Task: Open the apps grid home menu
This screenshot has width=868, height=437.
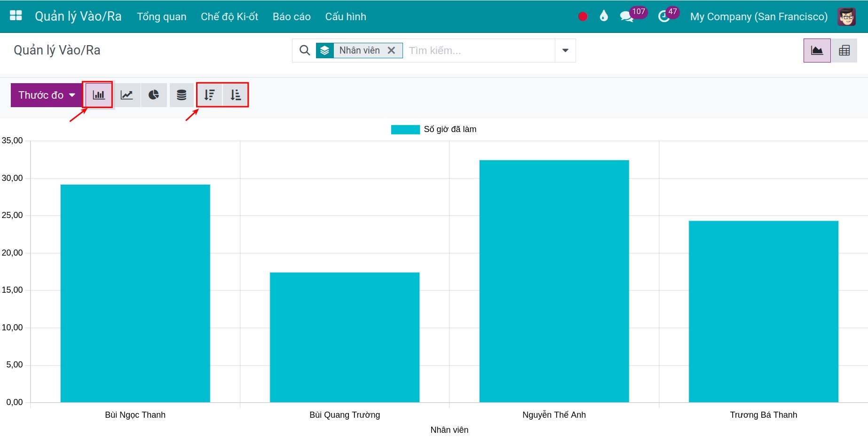Action: click(x=16, y=16)
